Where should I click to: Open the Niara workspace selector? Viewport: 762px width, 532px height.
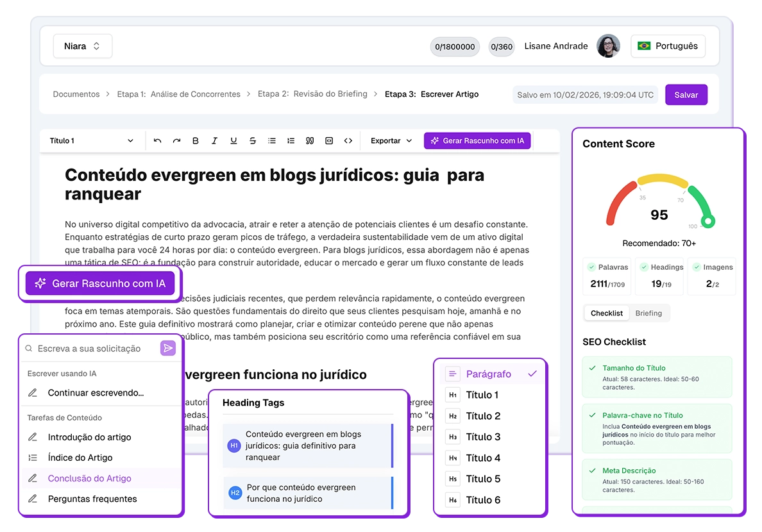click(82, 46)
